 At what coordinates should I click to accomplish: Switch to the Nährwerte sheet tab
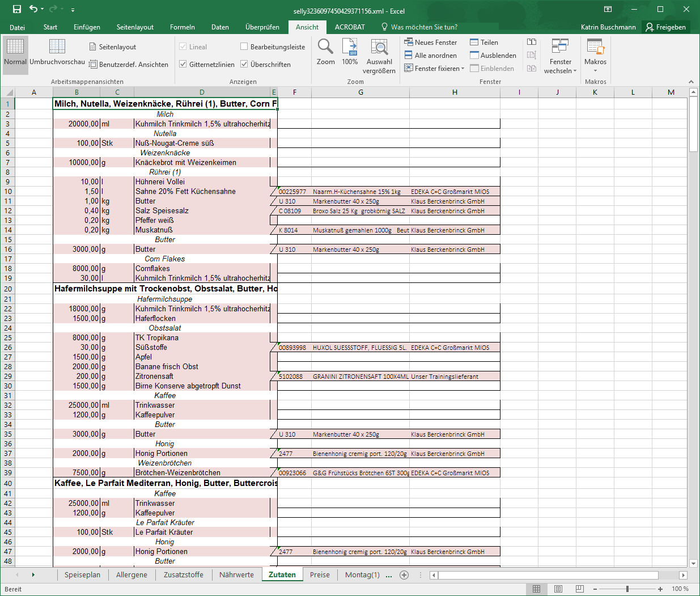[236, 574]
